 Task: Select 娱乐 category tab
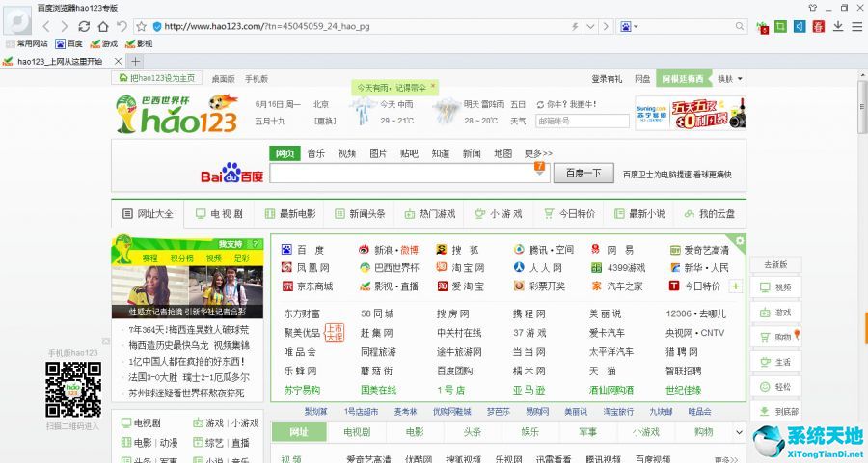[x=529, y=432]
